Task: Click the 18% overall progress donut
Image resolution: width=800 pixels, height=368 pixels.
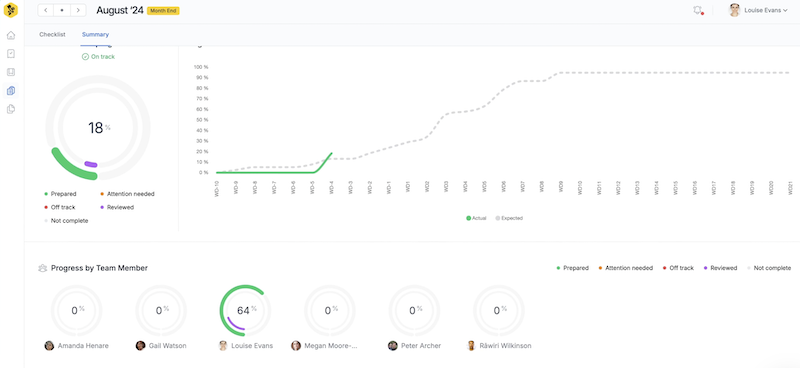Action: (x=98, y=128)
